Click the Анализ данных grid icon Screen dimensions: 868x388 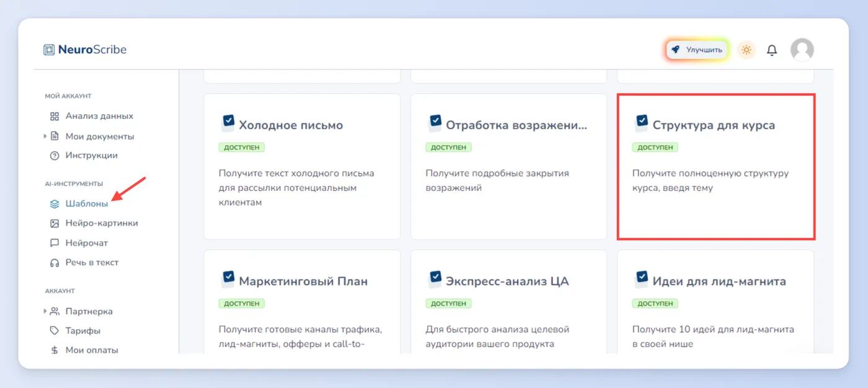point(55,116)
